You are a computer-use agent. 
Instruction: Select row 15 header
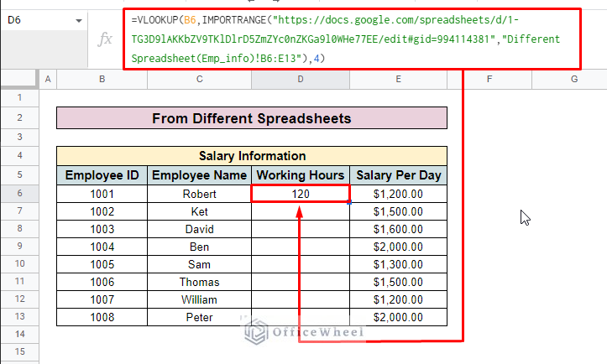tap(20, 352)
